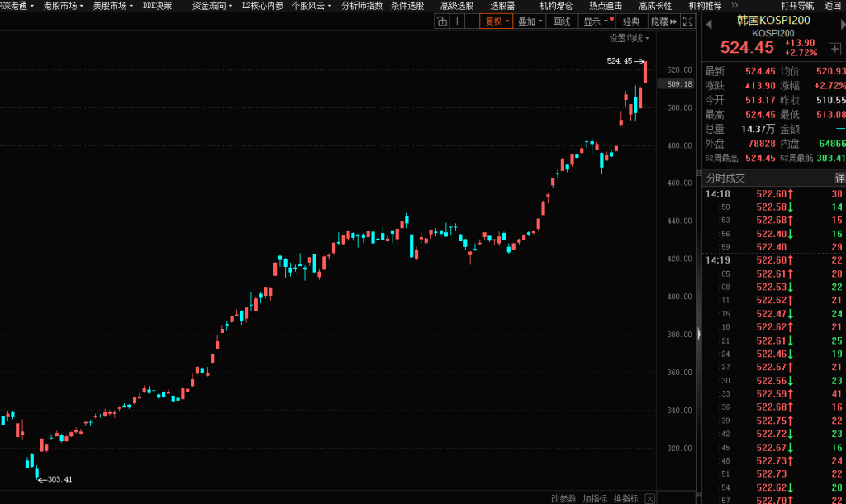Expand the 叠加 overlay dropdown
Image resolution: width=846 pixels, height=504 pixels.
tap(530, 21)
